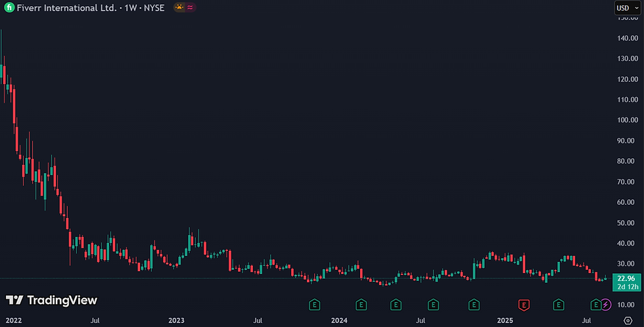Image resolution: width=644 pixels, height=327 pixels.
Task: Click green E earnings marker just before 2024 label
Action: pos(314,305)
